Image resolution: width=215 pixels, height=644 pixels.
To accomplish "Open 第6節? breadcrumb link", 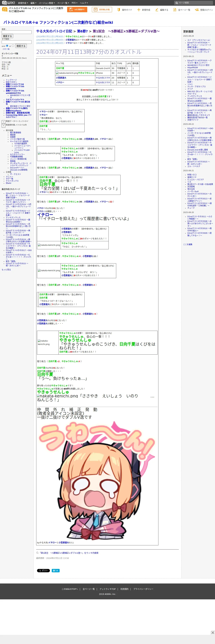I will [82, 31].
